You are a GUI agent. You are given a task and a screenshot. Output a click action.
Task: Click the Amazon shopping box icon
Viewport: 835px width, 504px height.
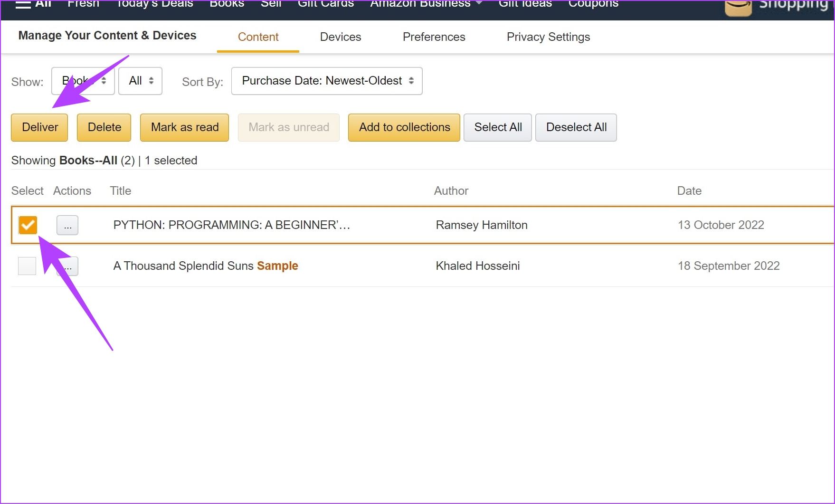coord(738,7)
